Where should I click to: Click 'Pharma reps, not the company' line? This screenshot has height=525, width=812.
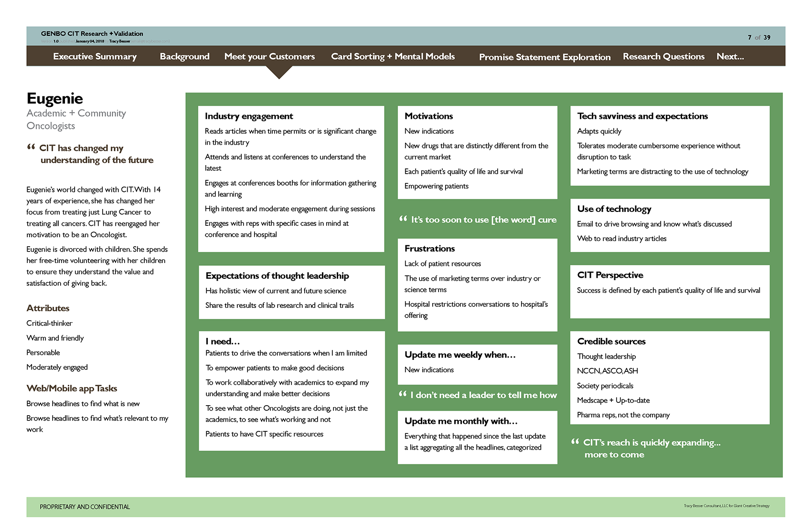click(623, 415)
